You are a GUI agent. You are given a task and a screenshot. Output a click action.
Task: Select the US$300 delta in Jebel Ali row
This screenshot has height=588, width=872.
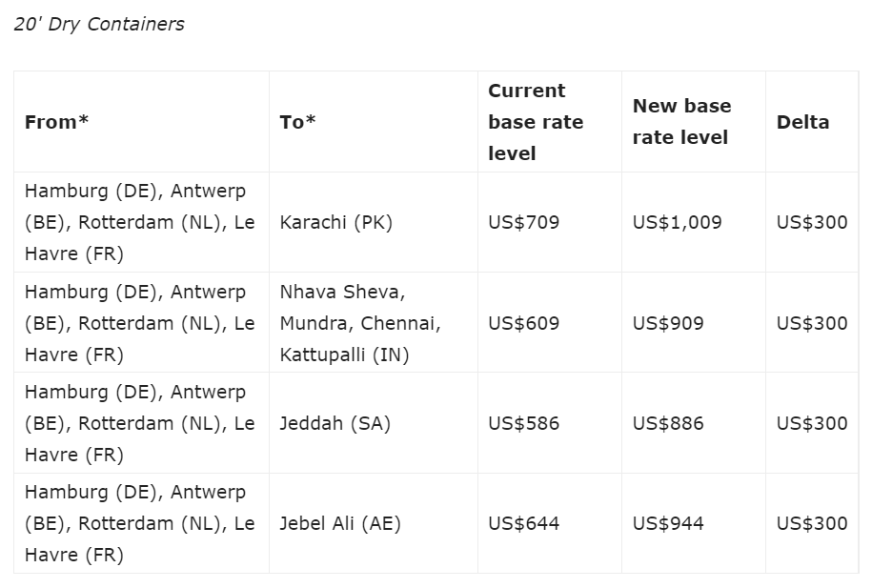(x=811, y=524)
